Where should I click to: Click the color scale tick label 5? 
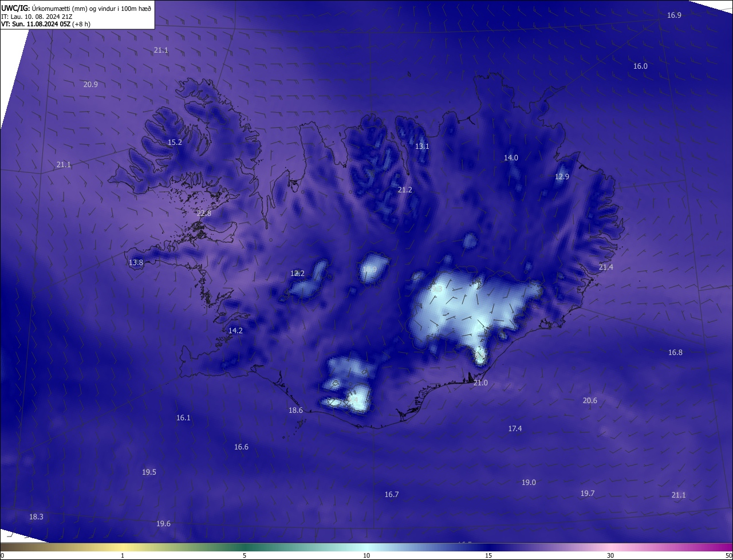245,556
